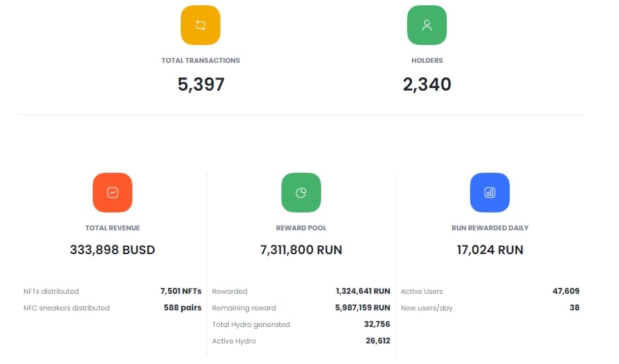Click the 32,756 Hydro value

(x=377, y=324)
